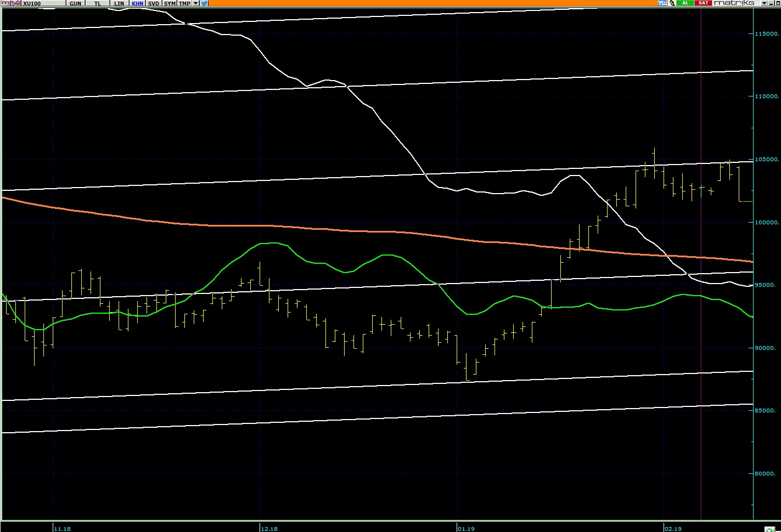The height and width of the screenshot is (532, 781).
Task: Click the 95000 price axis label
Action: tap(767, 285)
